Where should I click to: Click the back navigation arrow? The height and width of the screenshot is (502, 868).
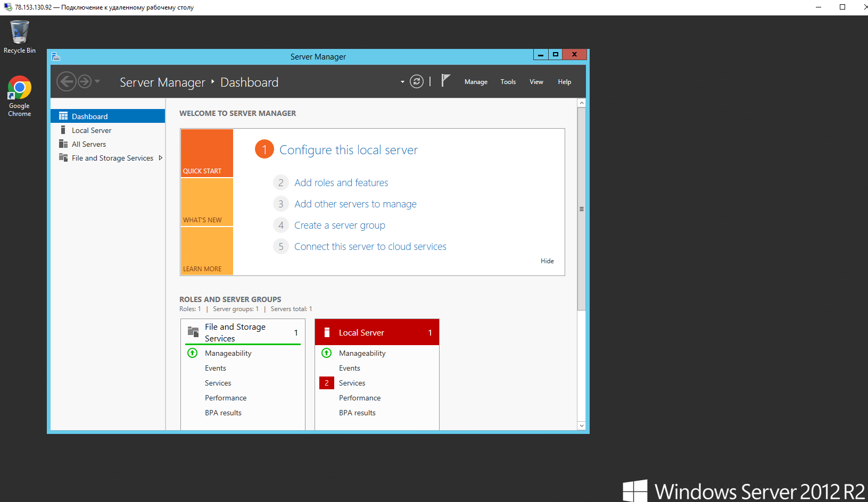click(x=66, y=82)
